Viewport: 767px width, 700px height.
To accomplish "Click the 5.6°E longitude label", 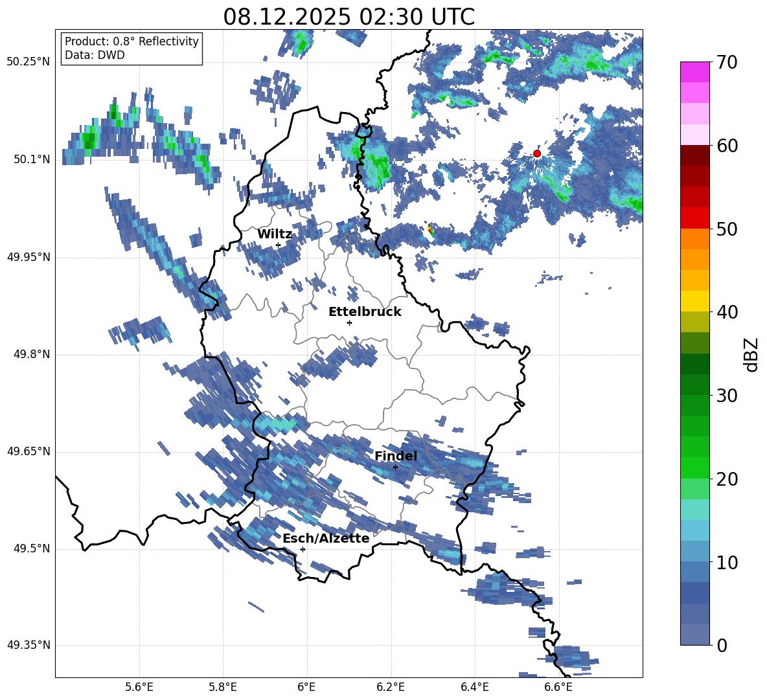I will click(139, 687).
